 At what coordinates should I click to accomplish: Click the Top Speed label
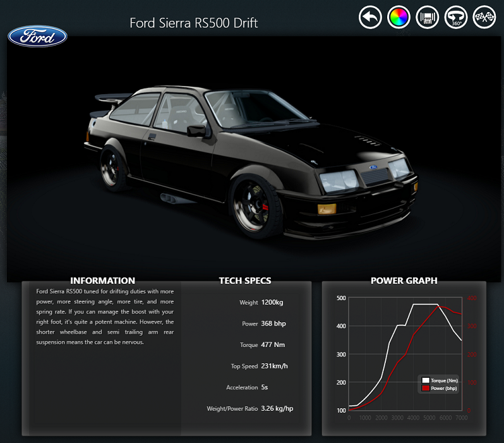tap(244, 366)
